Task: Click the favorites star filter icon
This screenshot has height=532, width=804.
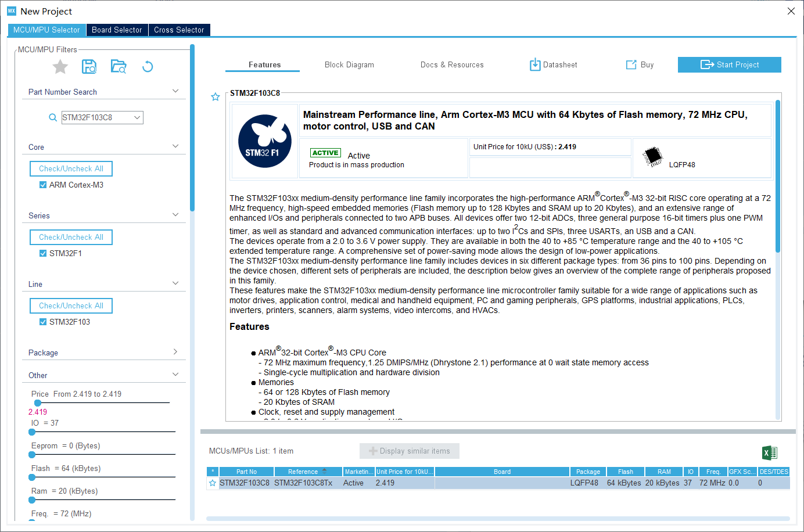Action: (60, 67)
